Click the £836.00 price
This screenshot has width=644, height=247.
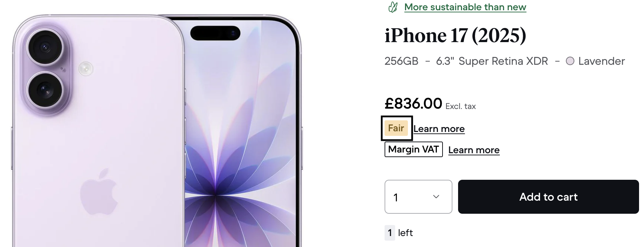click(413, 104)
